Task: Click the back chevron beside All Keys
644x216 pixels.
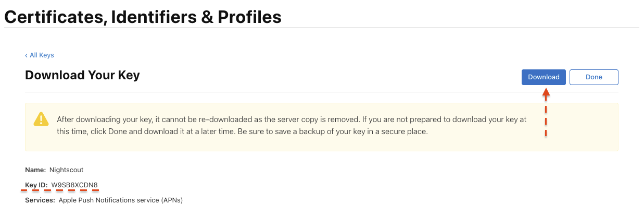Action: (x=27, y=55)
